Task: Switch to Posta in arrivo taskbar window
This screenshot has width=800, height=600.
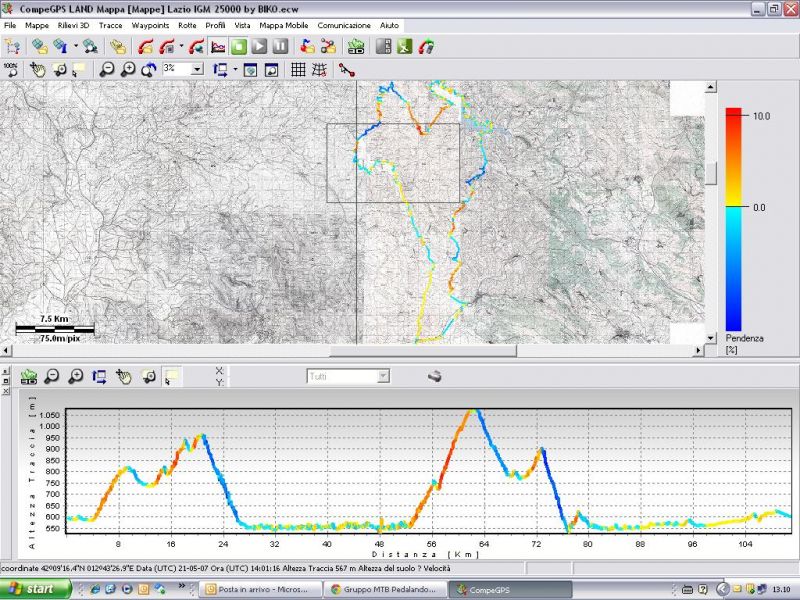Action: pyautogui.click(x=260, y=589)
